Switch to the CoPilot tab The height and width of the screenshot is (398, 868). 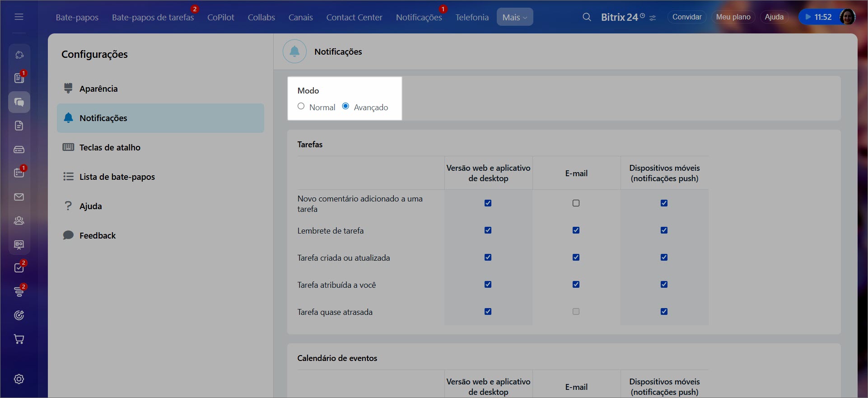[x=220, y=17]
